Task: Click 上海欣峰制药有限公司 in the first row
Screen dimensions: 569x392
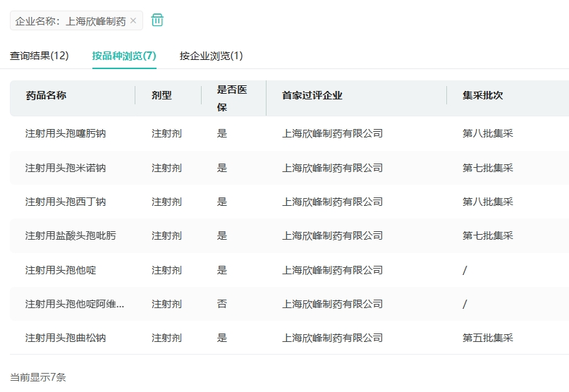Action: [x=332, y=133]
